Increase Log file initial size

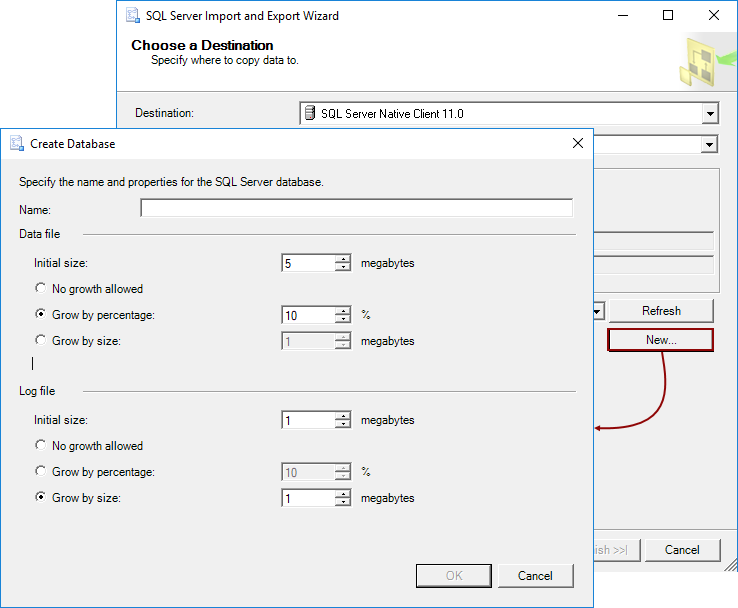343,416
